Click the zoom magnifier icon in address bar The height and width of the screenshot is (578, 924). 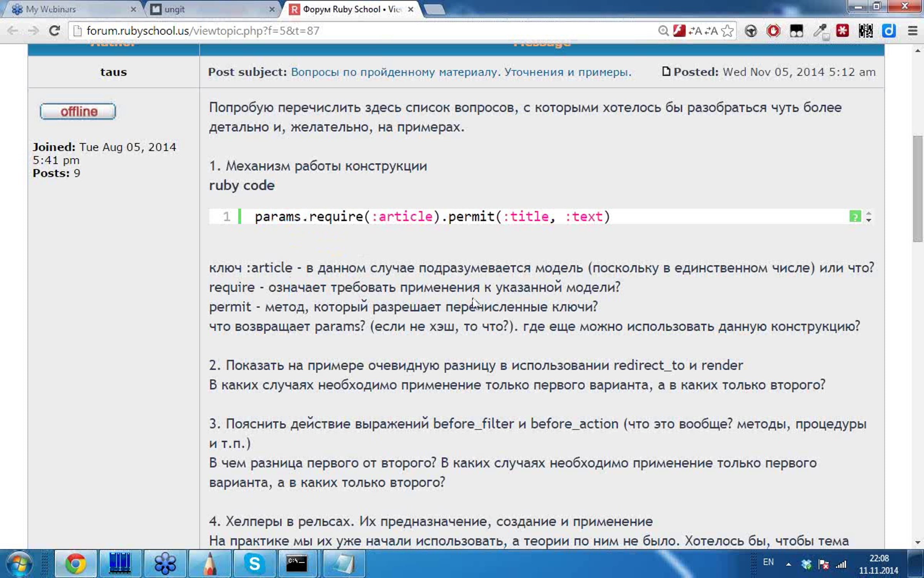pos(663,31)
